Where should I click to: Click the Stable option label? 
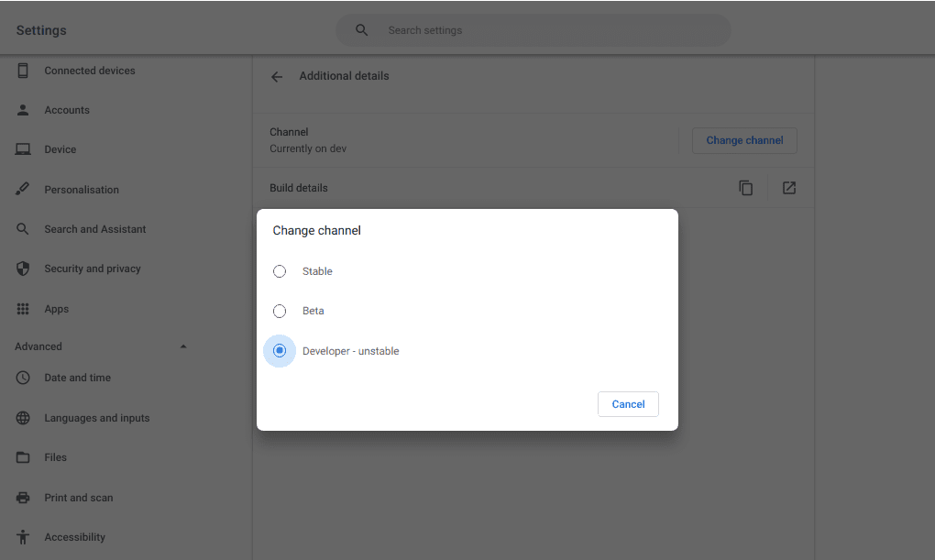[317, 271]
